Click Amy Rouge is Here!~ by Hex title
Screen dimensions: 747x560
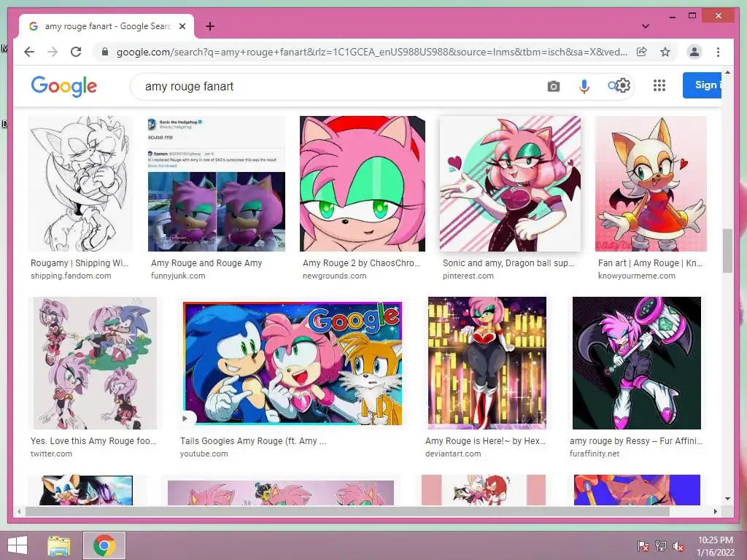click(485, 441)
